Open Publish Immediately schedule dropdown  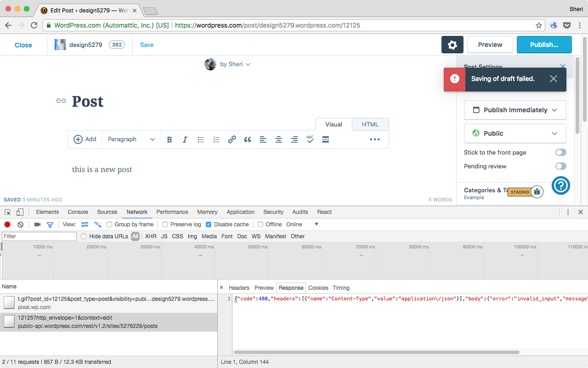click(515, 110)
